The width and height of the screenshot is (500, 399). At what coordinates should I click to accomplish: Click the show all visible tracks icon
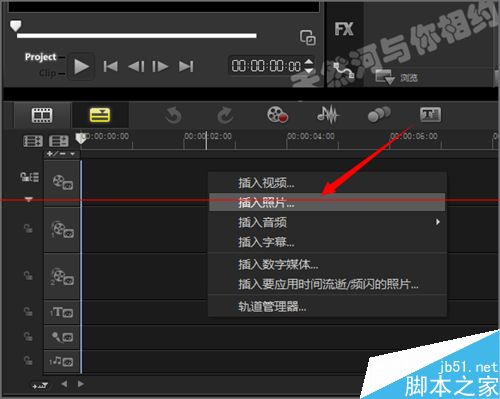(33, 141)
